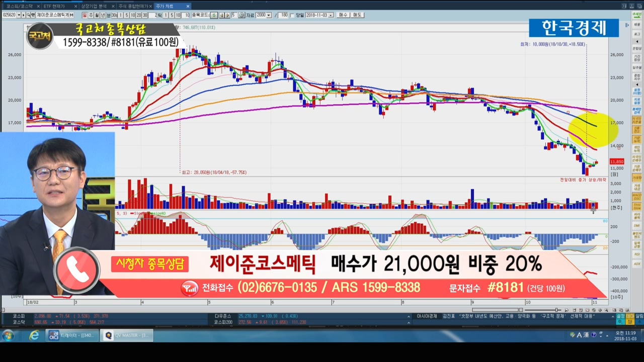Open the 상장기업 분석 tab
This screenshot has height=362, width=644.
tap(94, 6)
